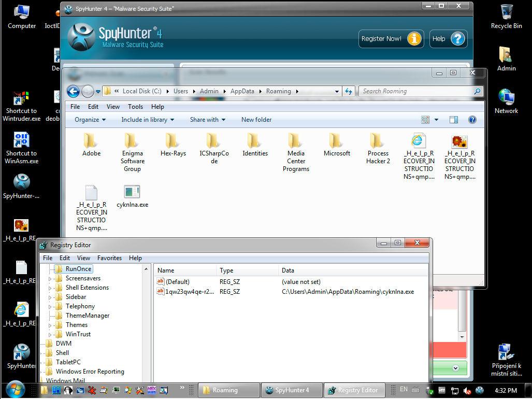
Task: Open the Adobe folder
Action: pyautogui.click(x=91, y=145)
